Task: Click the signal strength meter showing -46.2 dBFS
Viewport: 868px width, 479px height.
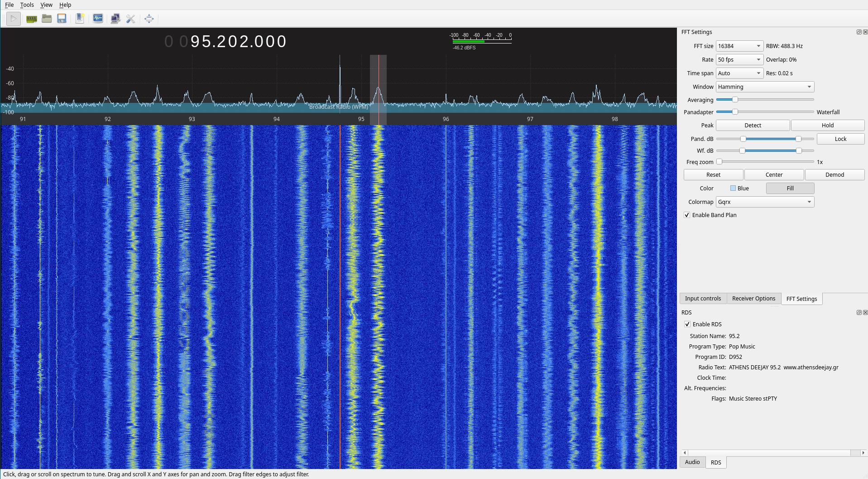Action: click(x=481, y=41)
